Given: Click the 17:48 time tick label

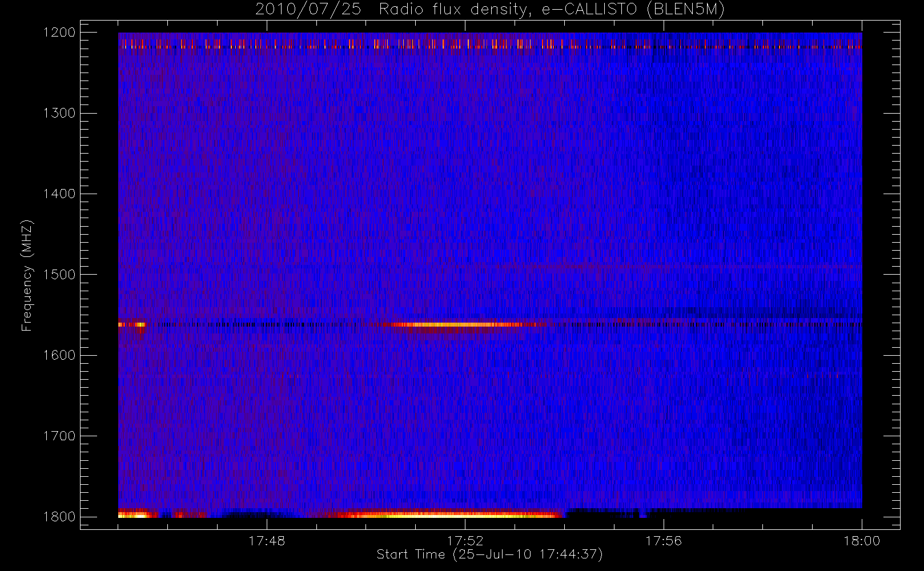Looking at the screenshot, I should pyautogui.click(x=267, y=541).
